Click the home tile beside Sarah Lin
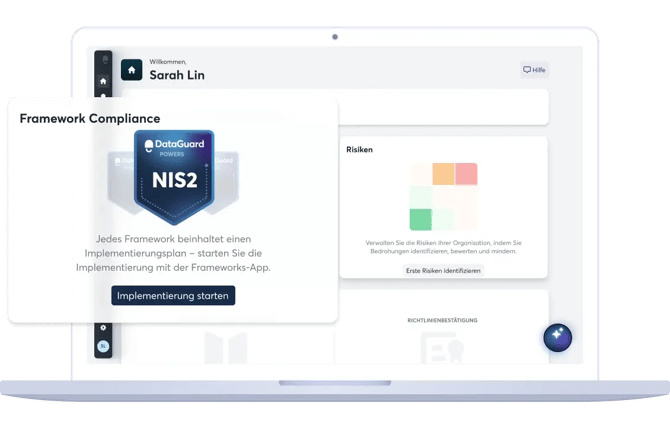Screen dimensions: 670x422 (132, 70)
